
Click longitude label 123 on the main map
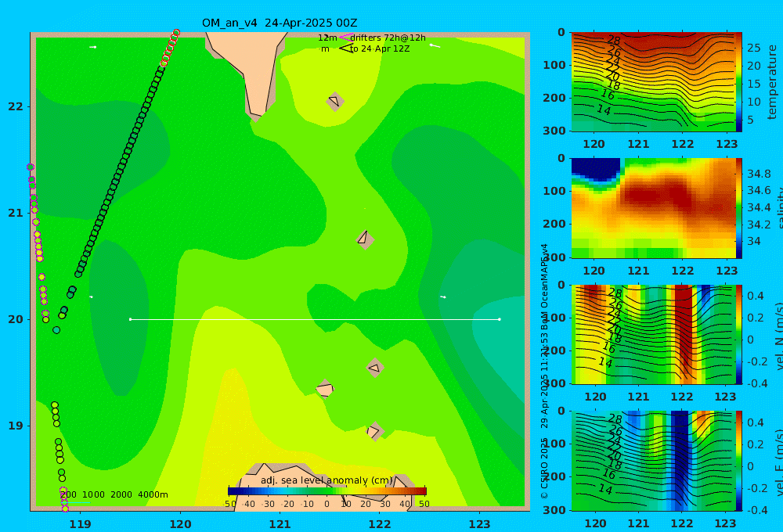click(480, 524)
